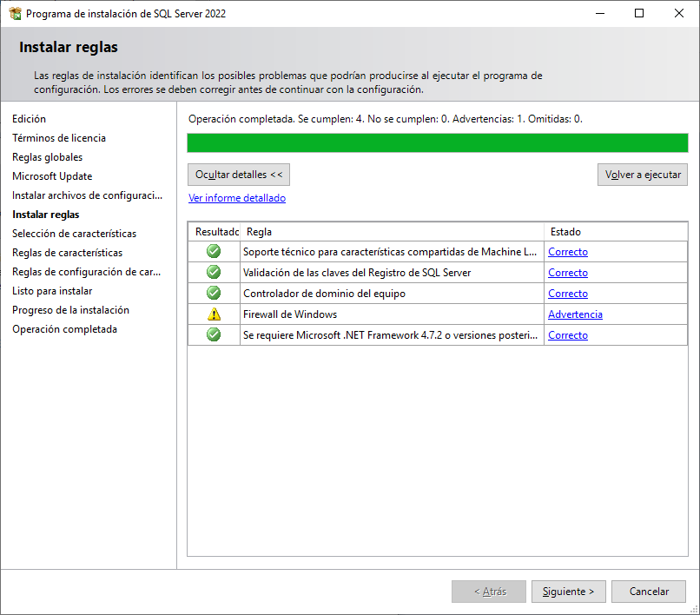Collapse details with Ocultar detalles button
700x615 pixels.
point(239,174)
